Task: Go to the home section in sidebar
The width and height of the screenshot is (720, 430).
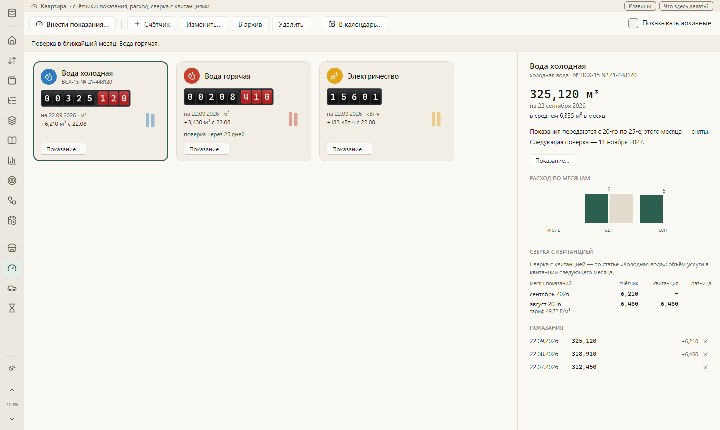Action: 12,40
